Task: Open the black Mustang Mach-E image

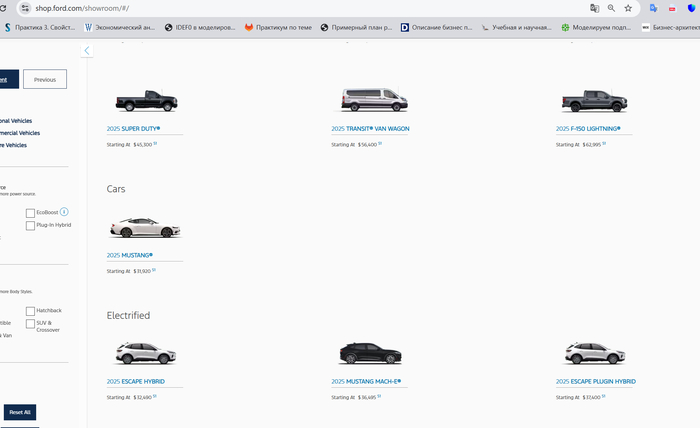Action: [371, 353]
